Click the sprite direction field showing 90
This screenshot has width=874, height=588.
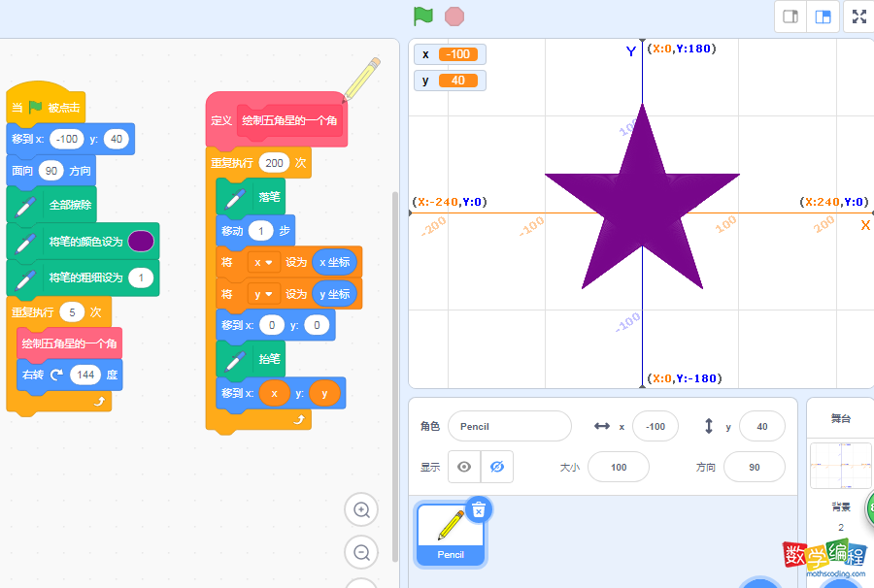click(x=754, y=467)
